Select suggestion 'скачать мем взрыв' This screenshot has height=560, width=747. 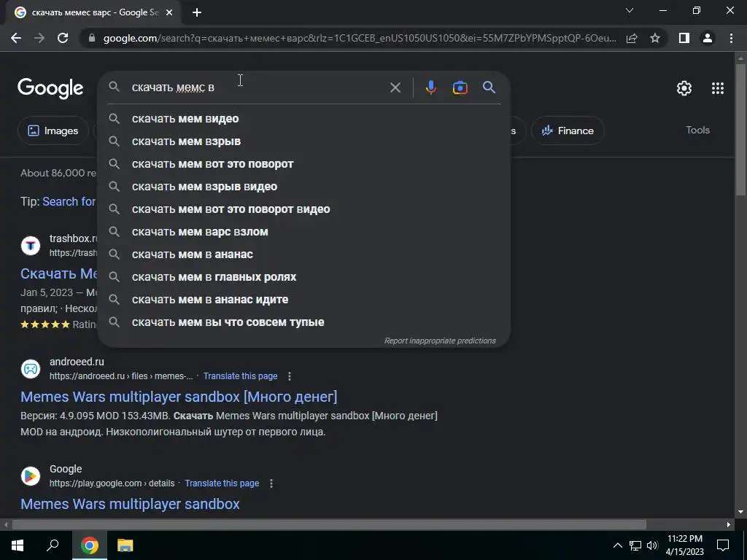coord(304,141)
